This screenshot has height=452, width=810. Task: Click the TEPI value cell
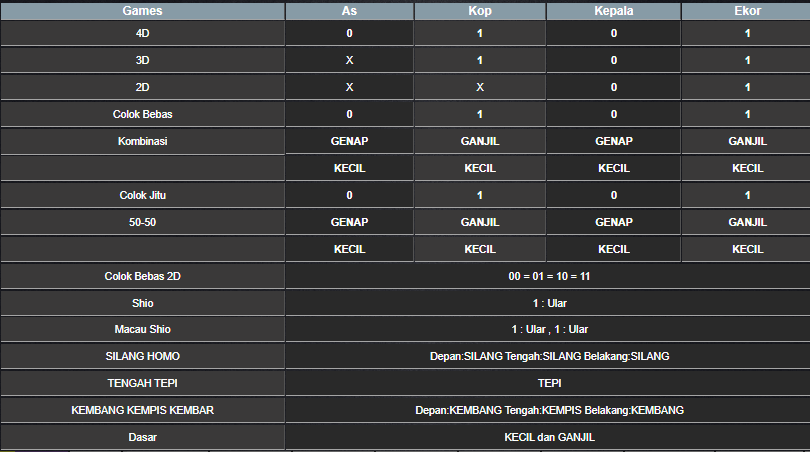click(x=549, y=383)
